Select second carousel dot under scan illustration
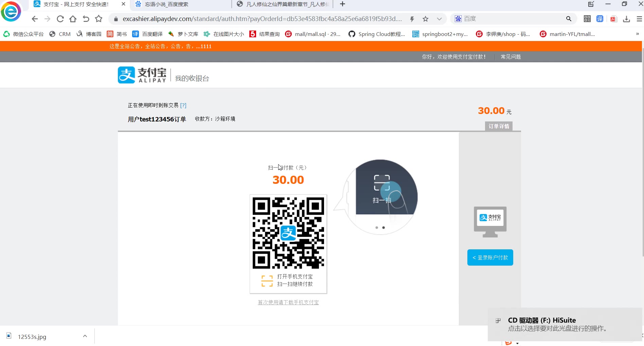This screenshot has height=346, width=644. (383, 228)
